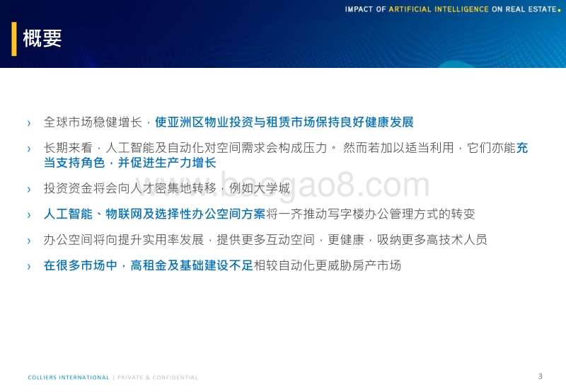Click the chevron bullet before 长期来看
The width and height of the screenshot is (566, 392).
pos(29,149)
